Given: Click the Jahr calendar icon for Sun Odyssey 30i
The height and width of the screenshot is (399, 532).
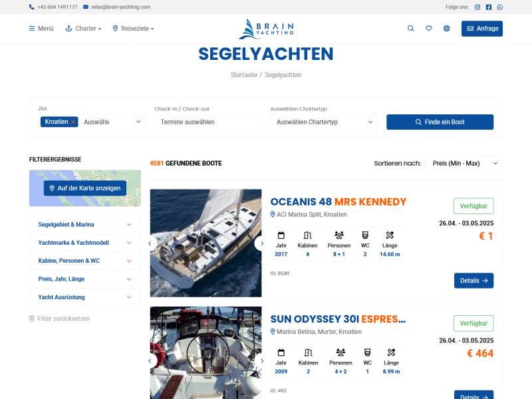Looking at the screenshot, I should [281, 352].
